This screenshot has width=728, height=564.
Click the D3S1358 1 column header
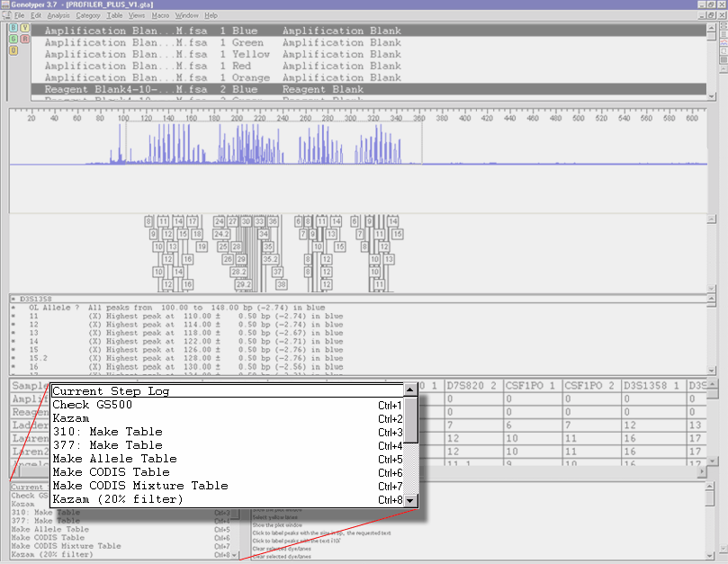(653, 386)
